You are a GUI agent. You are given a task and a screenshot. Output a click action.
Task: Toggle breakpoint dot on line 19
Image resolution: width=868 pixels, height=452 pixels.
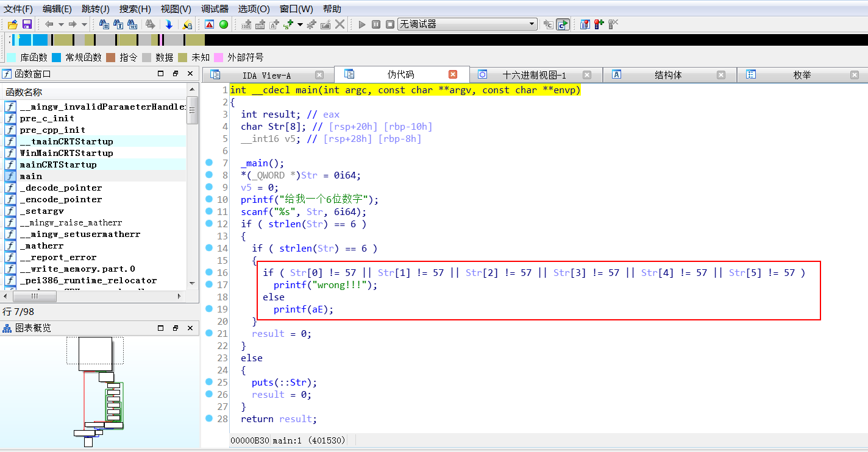click(x=209, y=309)
